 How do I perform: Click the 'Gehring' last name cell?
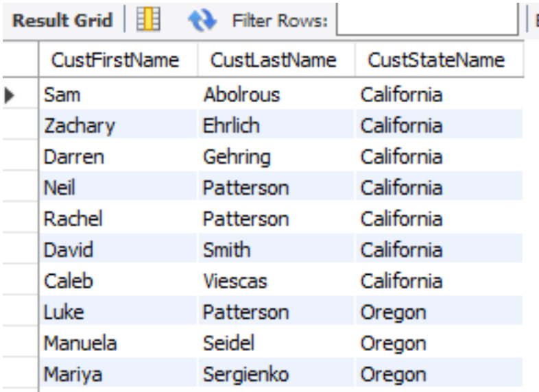pyautogui.click(x=276, y=156)
